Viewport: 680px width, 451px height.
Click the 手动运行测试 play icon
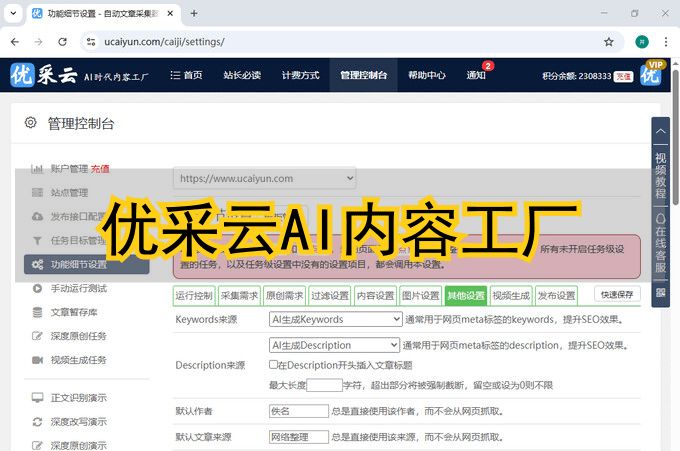[x=37, y=288]
